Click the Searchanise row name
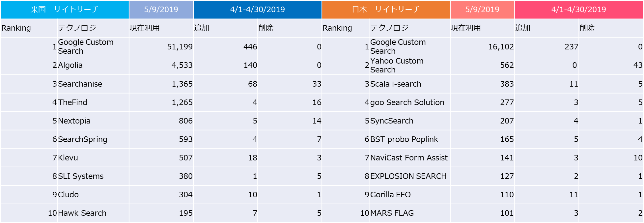644x223 pixels. pos(80,84)
